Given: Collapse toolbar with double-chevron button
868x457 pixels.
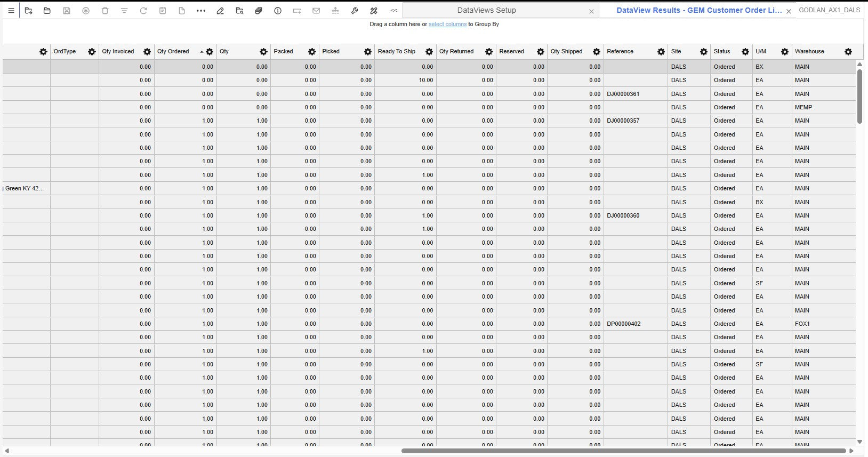Looking at the screenshot, I should coord(393,11).
